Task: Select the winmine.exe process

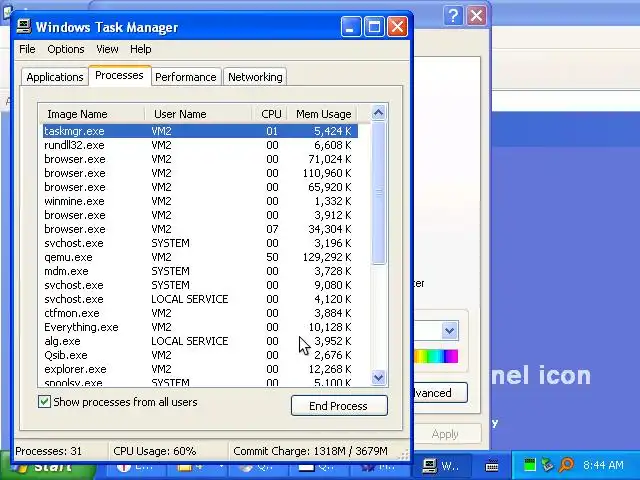Action: (200, 201)
